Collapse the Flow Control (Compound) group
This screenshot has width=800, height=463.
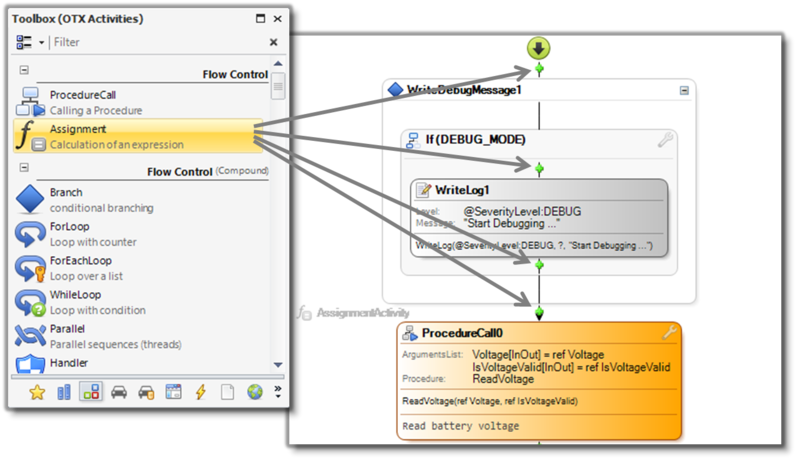pyautogui.click(x=24, y=167)
